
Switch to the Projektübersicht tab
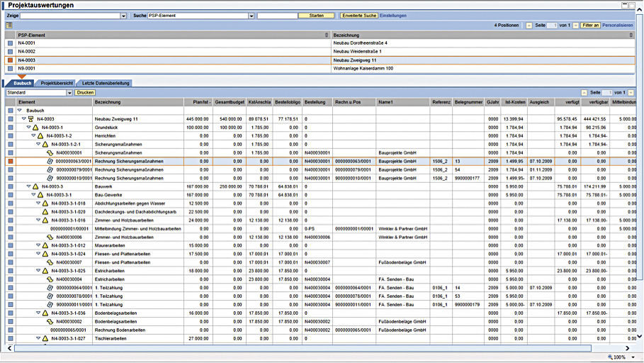[56, 83]
